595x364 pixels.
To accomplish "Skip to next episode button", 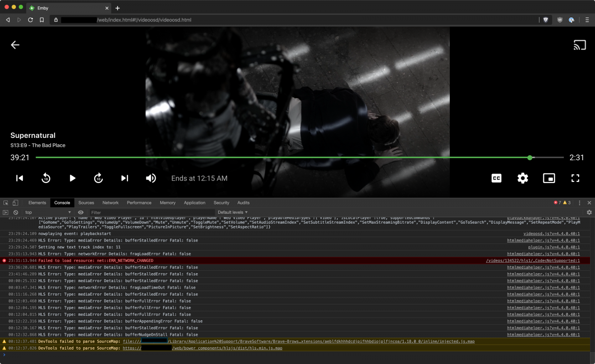I will (125, 178).
